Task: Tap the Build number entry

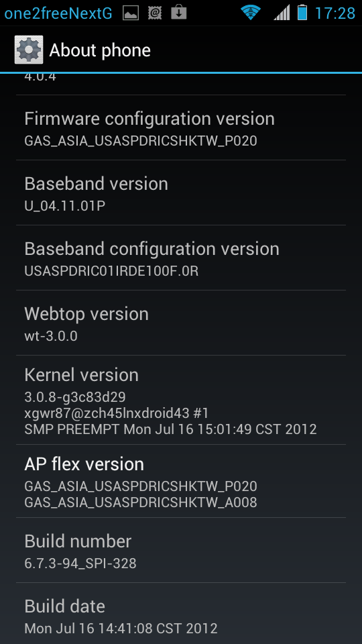Action: (181, 550)
